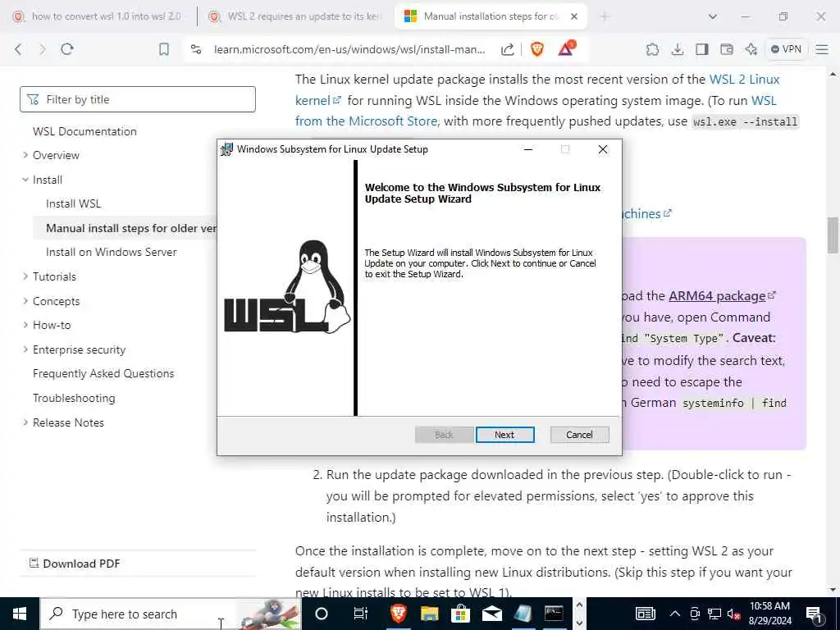
Task: Click Cancel in the WSL Setup wizard
Action: pos(579,435)
